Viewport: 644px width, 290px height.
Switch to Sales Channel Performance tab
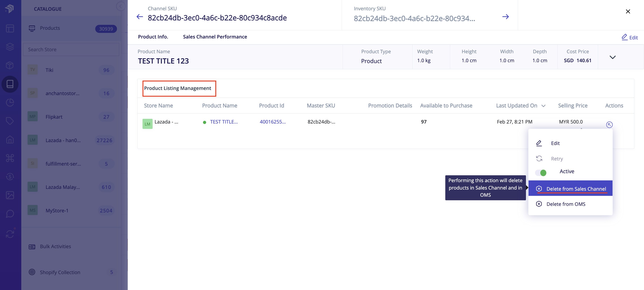[215, 37]
